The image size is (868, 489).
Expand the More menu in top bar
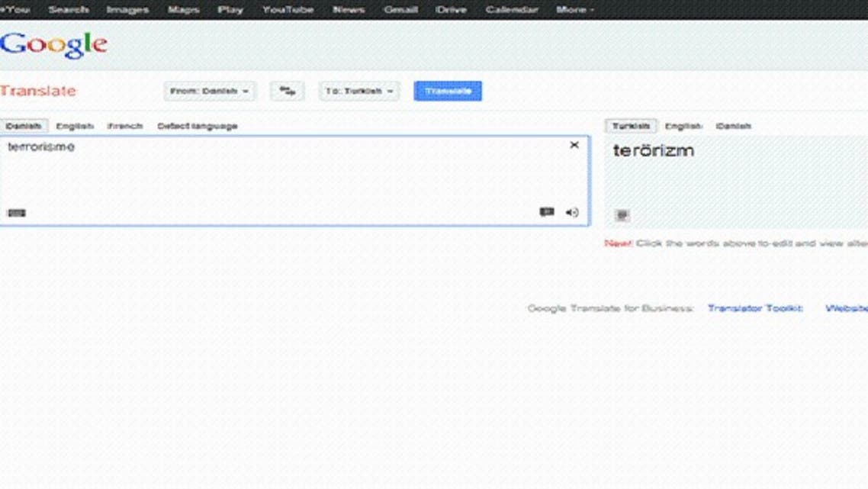pyautogui.click(x=574, y=9)
